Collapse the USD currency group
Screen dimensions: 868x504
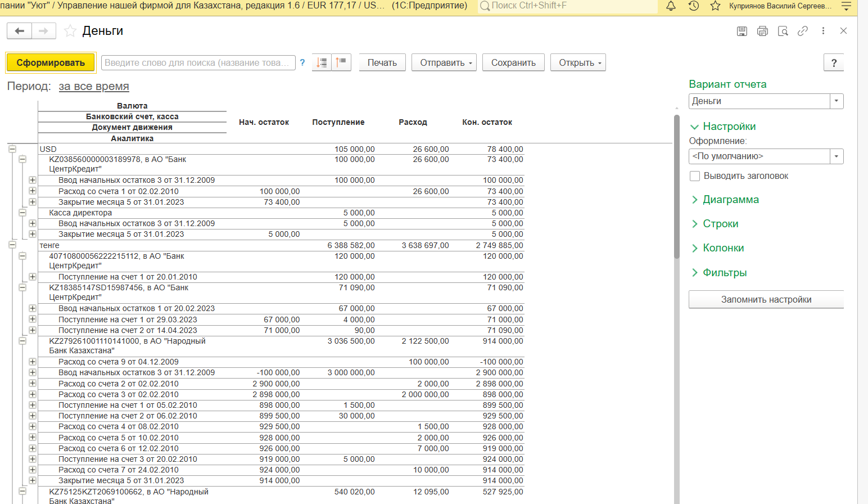coord(12,149)
